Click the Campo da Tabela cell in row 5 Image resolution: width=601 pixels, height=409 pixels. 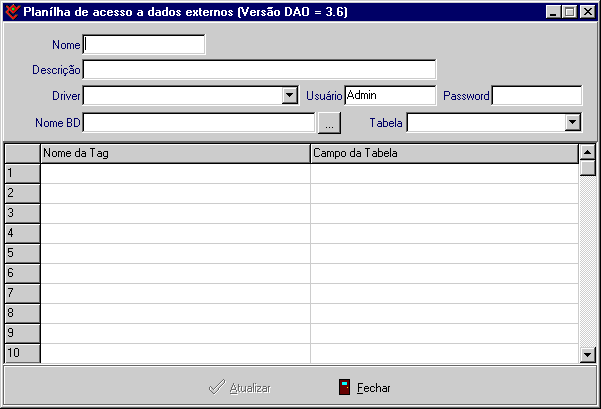[443, 253]
